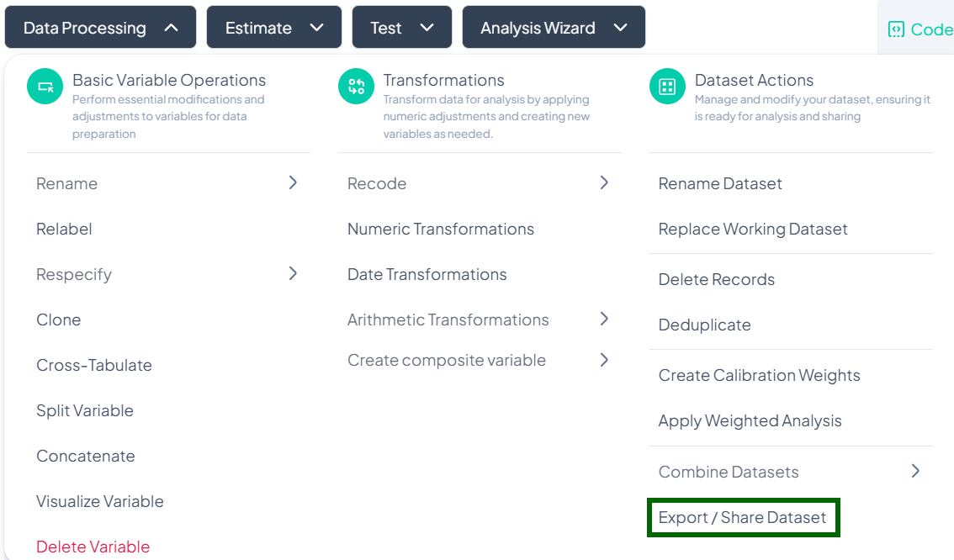Expand the Rename submenu
The image size is (954, 560).
pyautogui.click(x=293, y=182)
